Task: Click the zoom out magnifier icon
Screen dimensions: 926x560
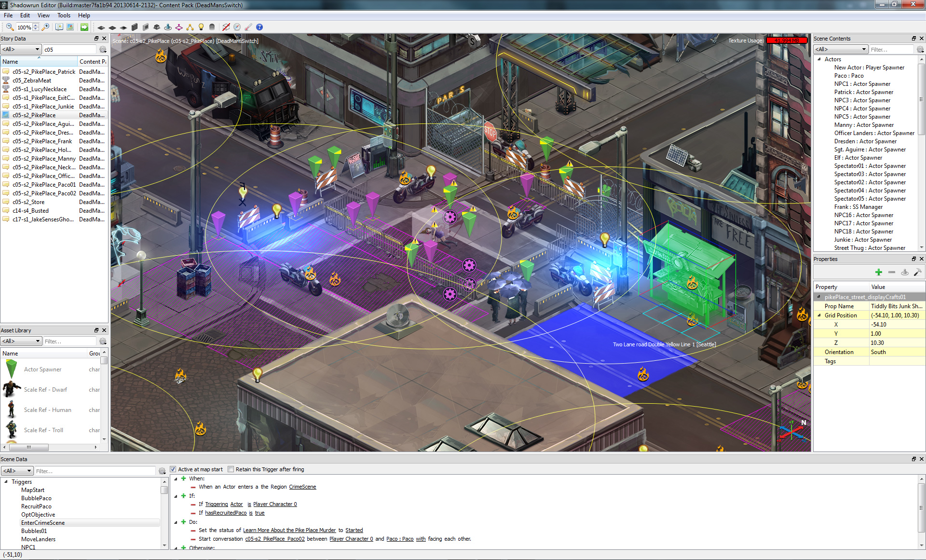Action: [9, 27]
